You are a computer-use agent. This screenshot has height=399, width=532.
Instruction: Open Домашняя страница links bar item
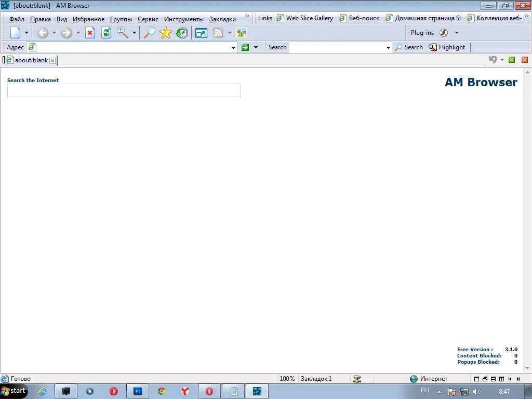tap(423, 18)
